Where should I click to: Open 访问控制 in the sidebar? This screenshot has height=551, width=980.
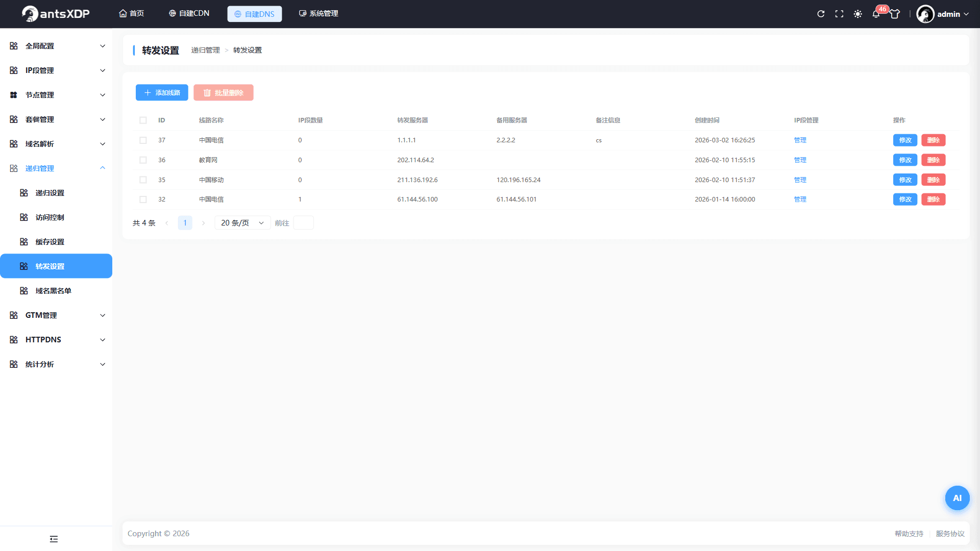[56, 217]
